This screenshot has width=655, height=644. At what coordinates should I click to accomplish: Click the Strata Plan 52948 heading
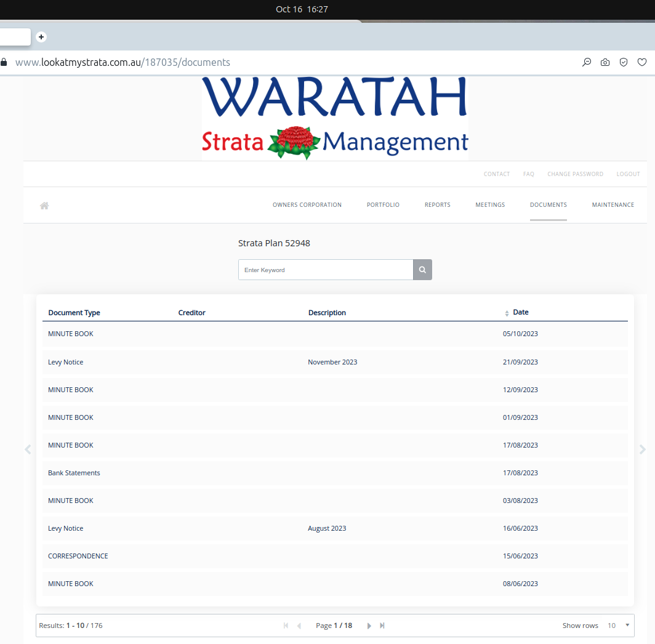[274, 243]
